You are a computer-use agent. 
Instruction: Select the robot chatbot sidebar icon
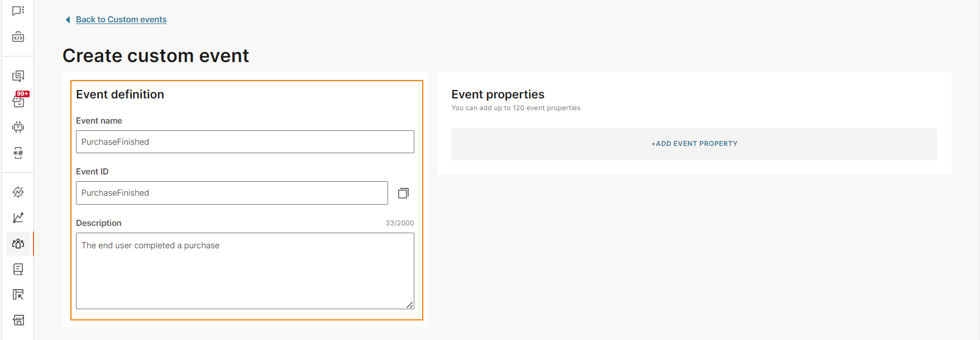(18, 127)
